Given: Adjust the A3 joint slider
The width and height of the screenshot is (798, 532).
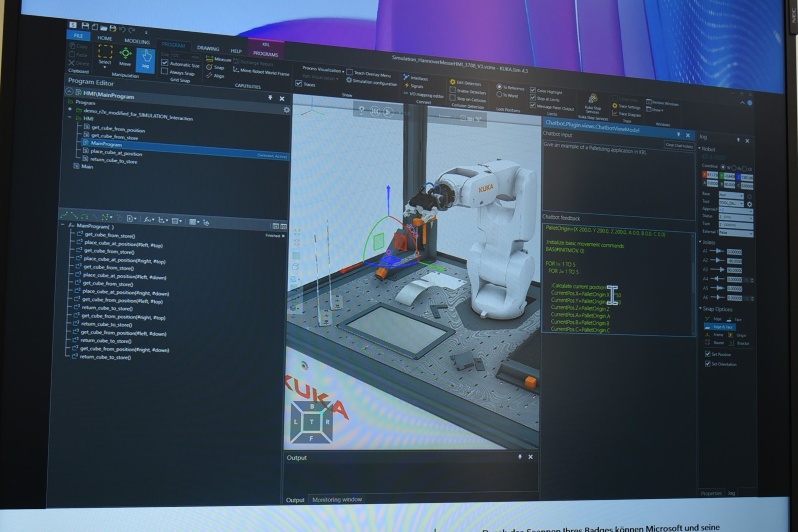Looking at the screenshot, I should pyautogui.click(x=717, y=269).
